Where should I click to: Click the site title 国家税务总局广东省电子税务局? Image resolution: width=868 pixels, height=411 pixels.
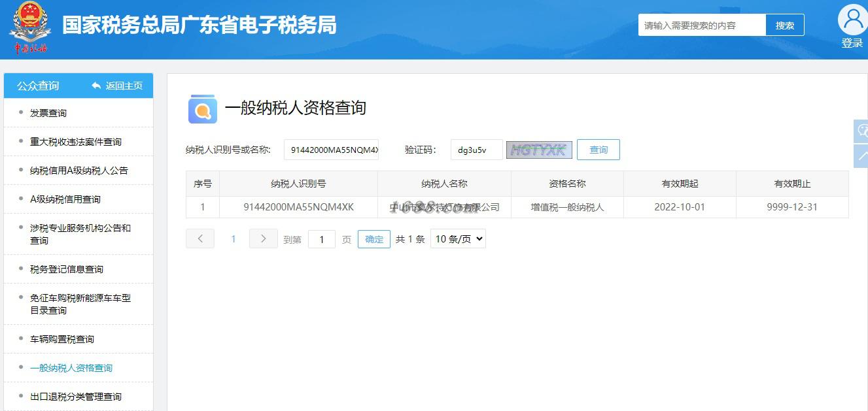199,25
